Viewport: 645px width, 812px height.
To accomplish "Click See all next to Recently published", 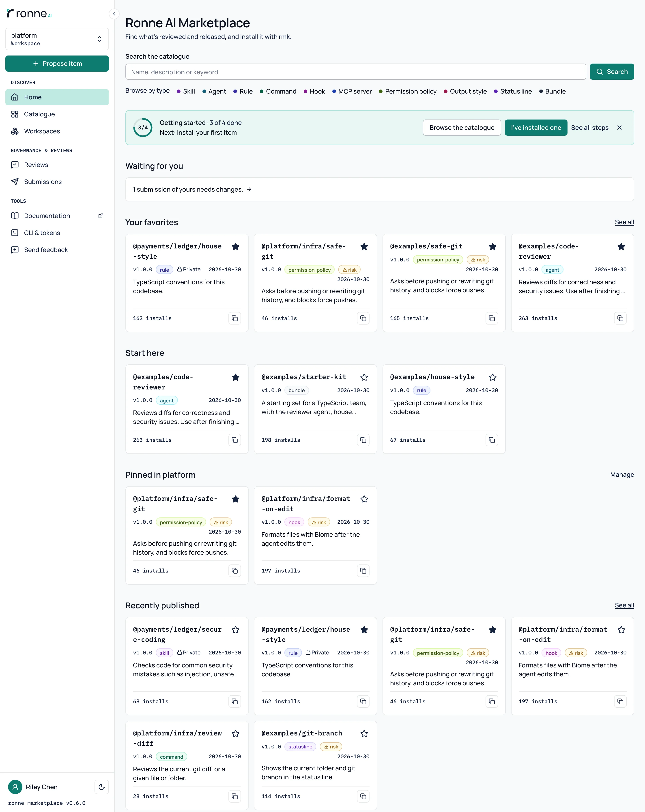I will (x=624, y=605).
